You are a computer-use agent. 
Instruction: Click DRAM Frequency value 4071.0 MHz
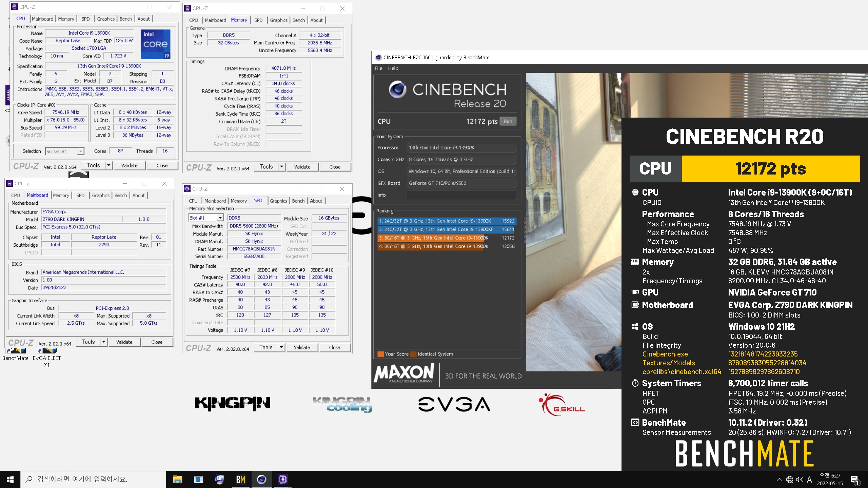(x=283, y=68)
